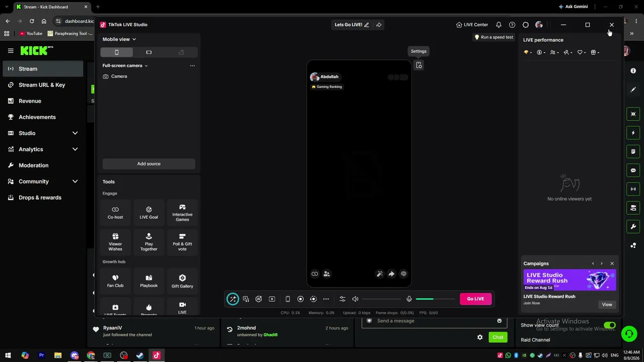Open Viewer Wishes tool

[115, 242]
